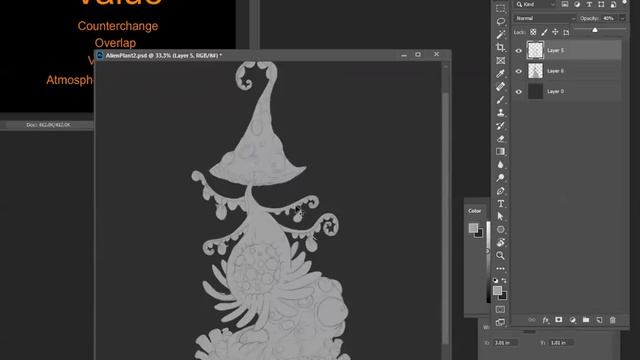Select Layer 6 in Layers panel
640x360 pixels.
[567, 71]
